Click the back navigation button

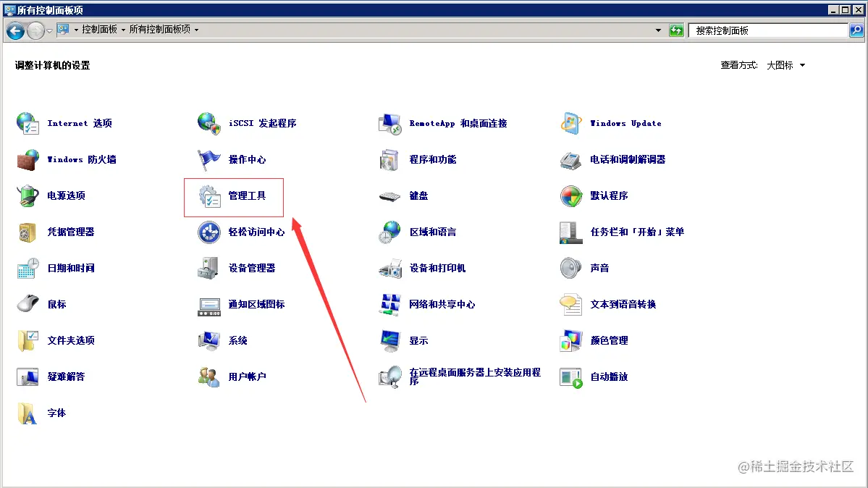coord(14,30)
